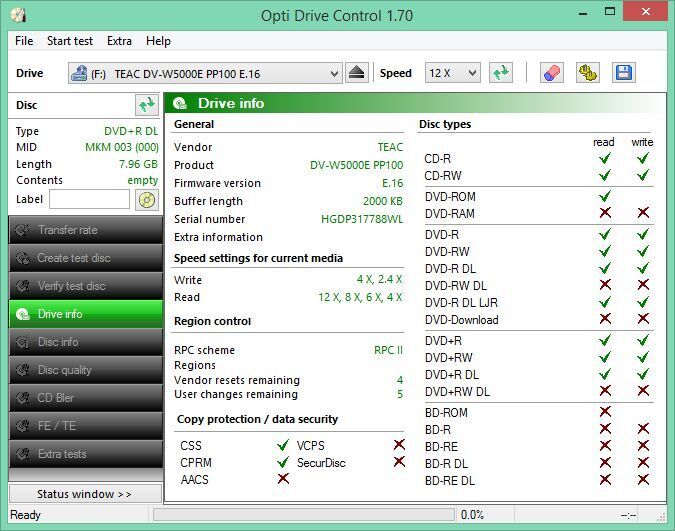Click the eject disc button
The image size is (675, 531).
click(356, 73)
